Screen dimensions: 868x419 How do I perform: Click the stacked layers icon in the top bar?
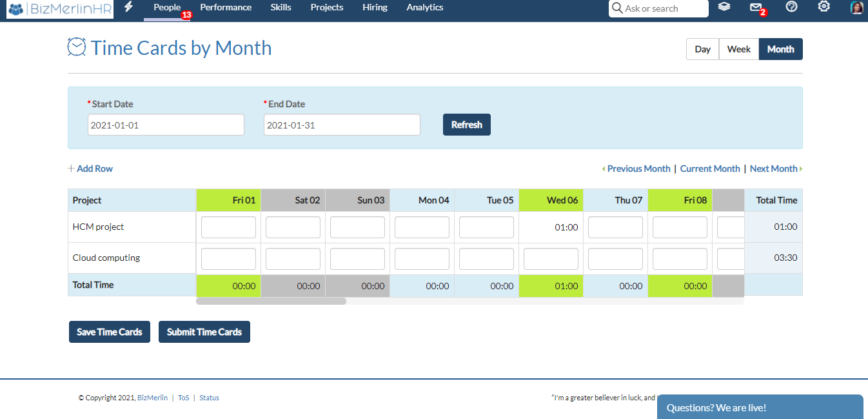[724, 7]
